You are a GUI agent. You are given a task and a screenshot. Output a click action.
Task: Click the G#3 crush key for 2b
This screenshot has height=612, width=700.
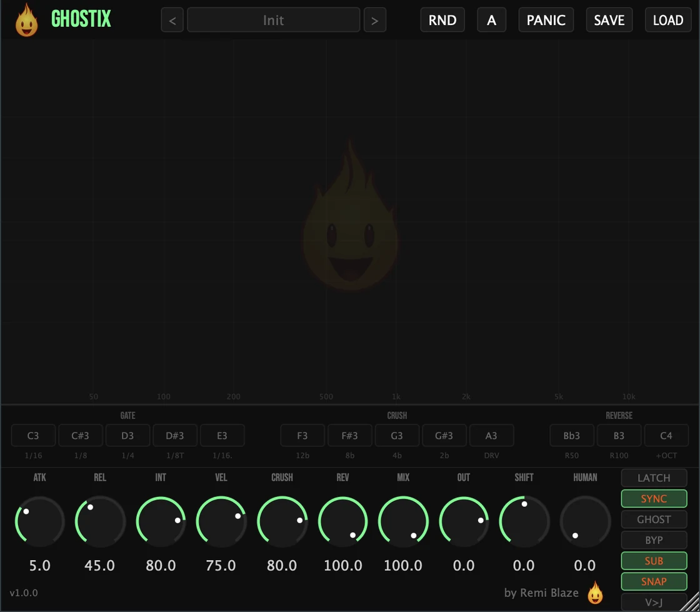(x=444, y=436)
